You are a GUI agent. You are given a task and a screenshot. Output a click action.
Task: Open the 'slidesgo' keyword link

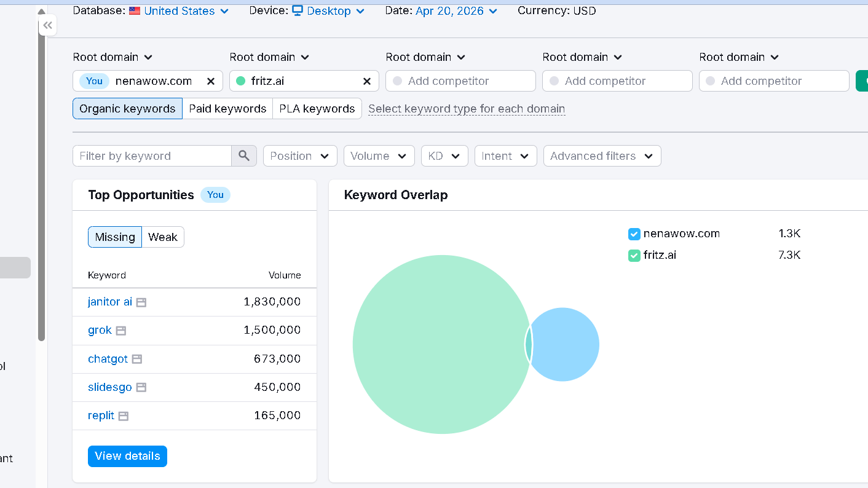click(x=110, y=387)
